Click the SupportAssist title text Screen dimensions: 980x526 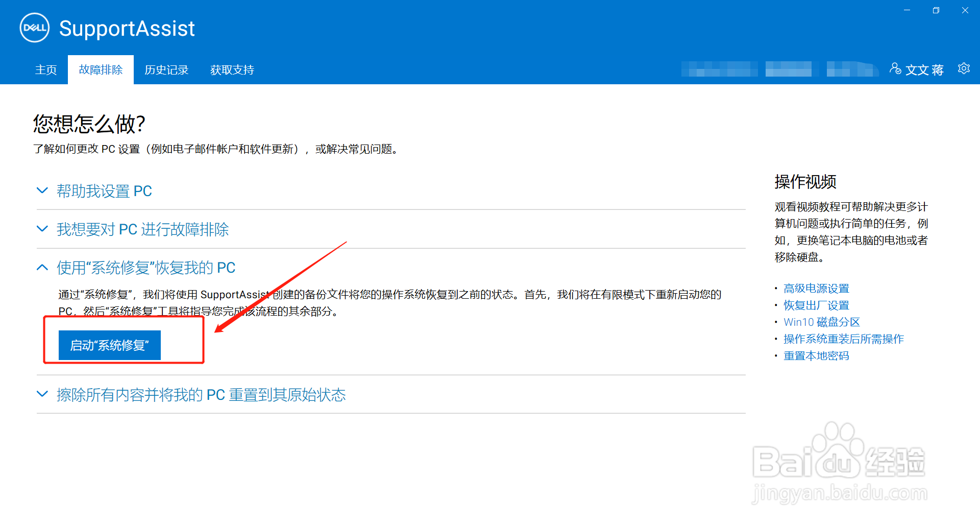click(x=127, y=29)
